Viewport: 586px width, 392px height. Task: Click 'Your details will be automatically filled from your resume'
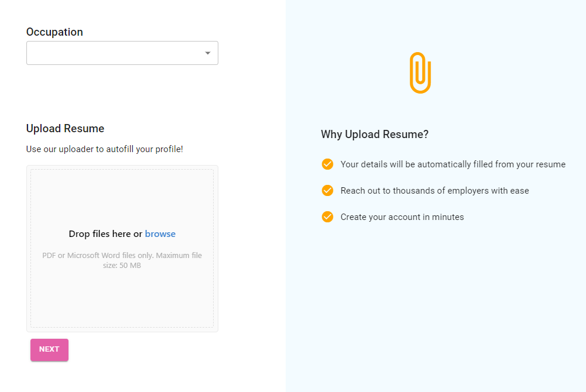(453, 164)
